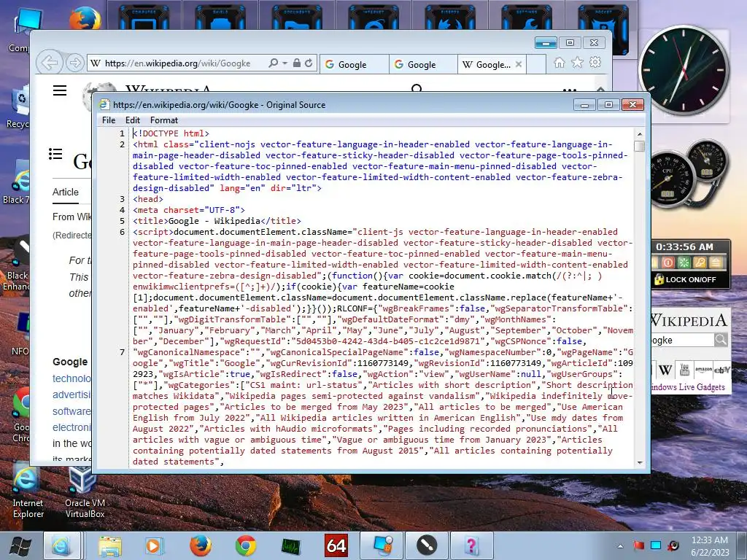Open the Internet dock icon at top
This screenshot has height=560, width=747.
pos(373,16)
